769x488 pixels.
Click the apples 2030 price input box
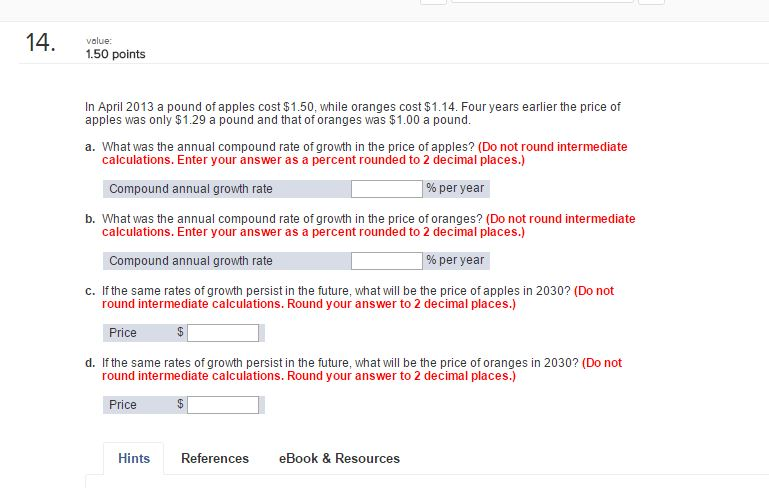[223, 333]
